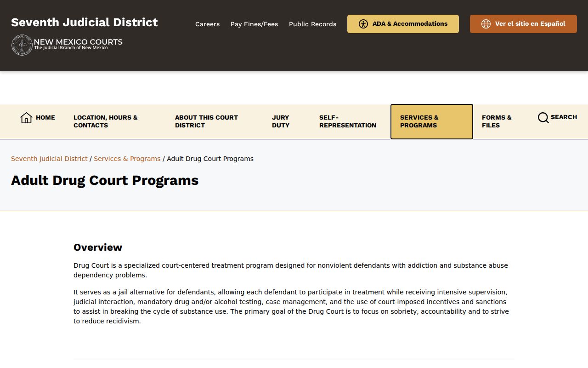Image resolution: width=588 pixels, height=368 pixels.
Task: Open ADA & Accommodations button
Action: (403, 24)
